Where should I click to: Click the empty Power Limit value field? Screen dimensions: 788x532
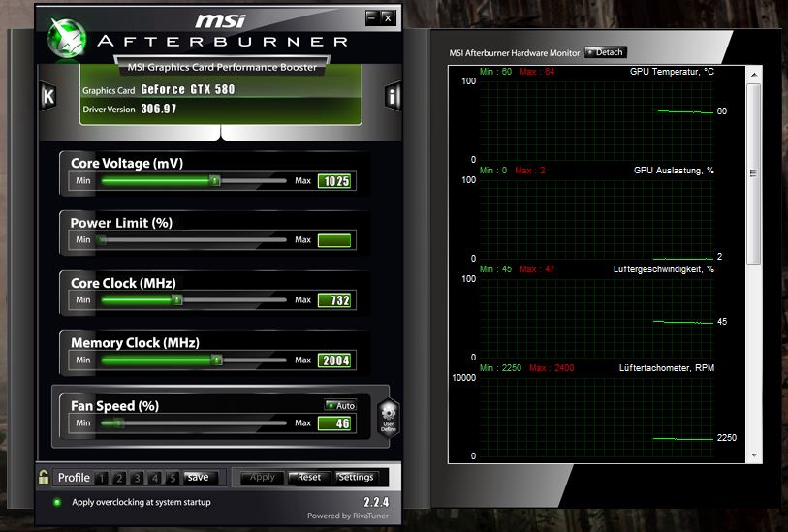coord(334,240)
